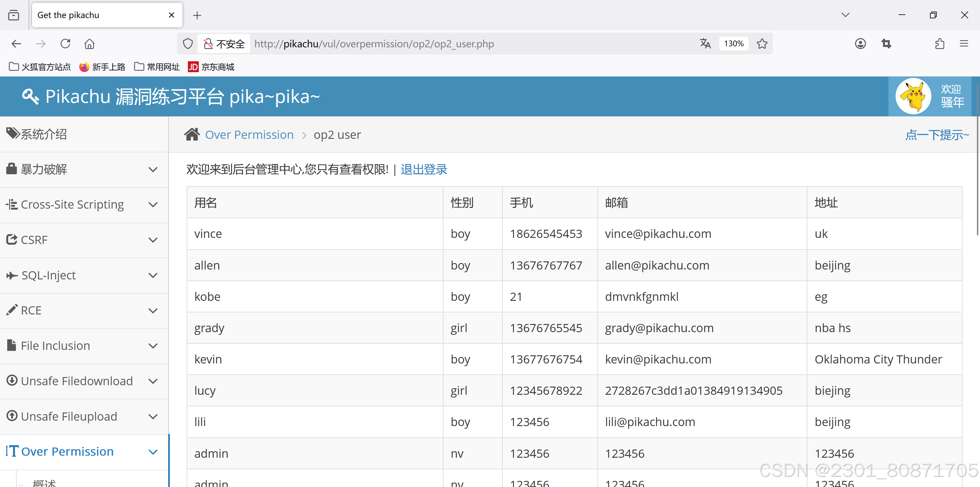Click the translate page icon
The height and width of the screenshot is (487, 980).
click(705, 44)
